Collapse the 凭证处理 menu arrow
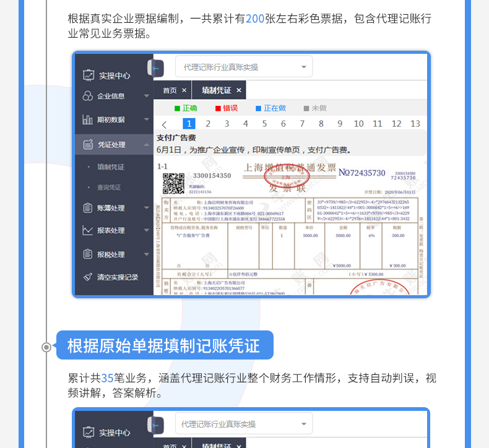This screenshot has height=448, width=489. (x=146, y=145)
